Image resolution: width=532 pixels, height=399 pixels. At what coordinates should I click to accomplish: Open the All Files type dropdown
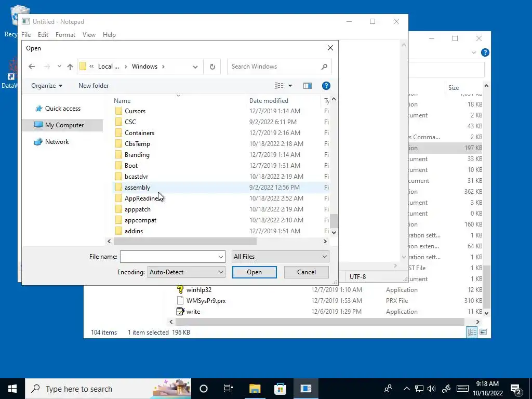pos(280,257)
